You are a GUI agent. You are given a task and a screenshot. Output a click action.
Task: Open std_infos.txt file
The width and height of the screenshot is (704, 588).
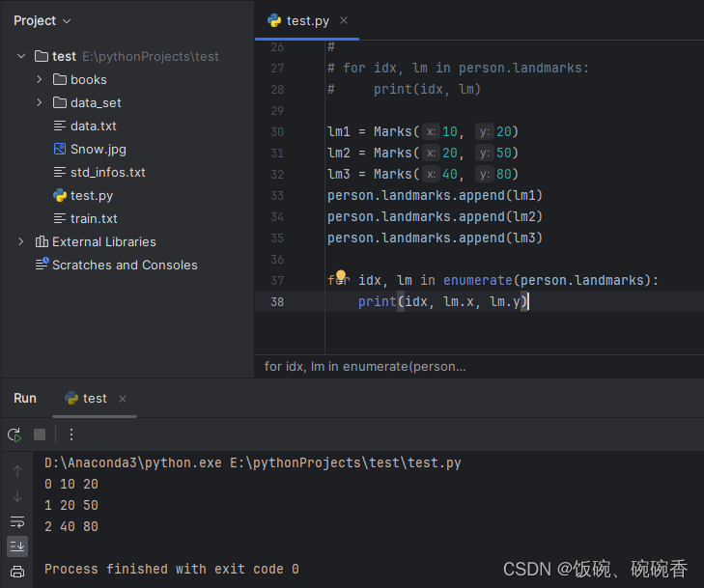coord(108,173)
